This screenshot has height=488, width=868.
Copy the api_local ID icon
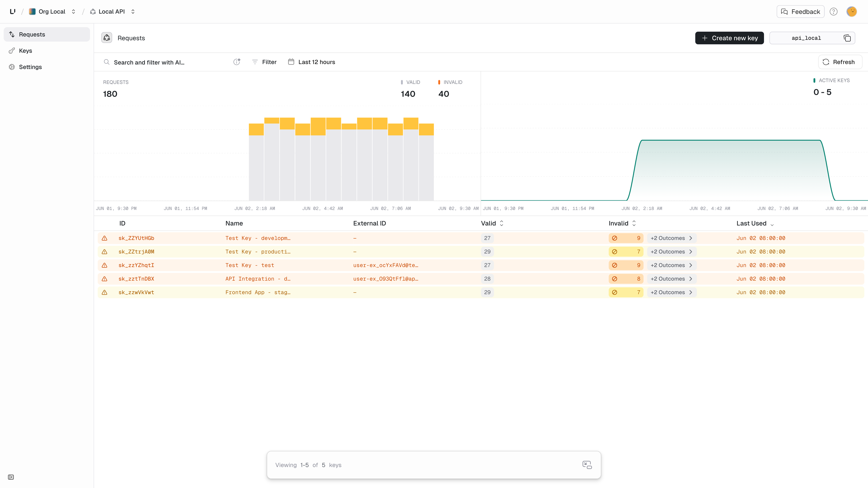847,38
